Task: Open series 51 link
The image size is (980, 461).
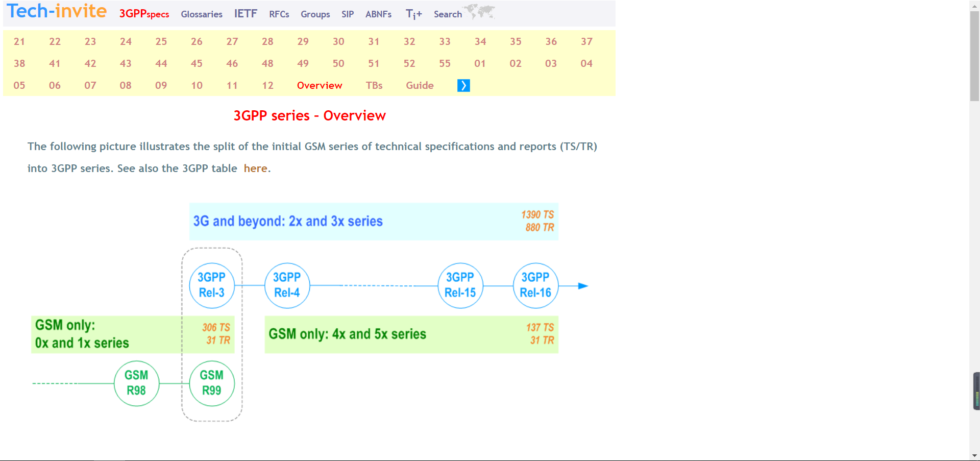Action: (x=374, y=63)
